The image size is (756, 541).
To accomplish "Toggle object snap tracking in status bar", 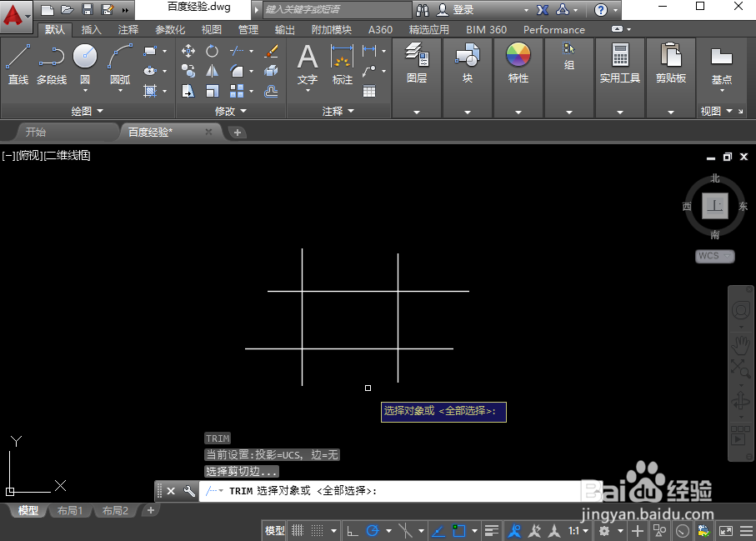I will tap(438, 531).
